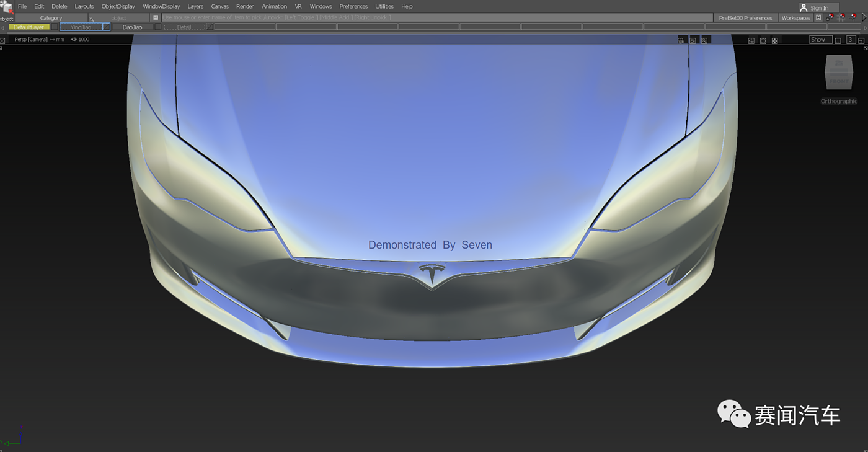Screen dimensions: 868x452
Task: Click the Workspaces button
Action: pos(795,18)
